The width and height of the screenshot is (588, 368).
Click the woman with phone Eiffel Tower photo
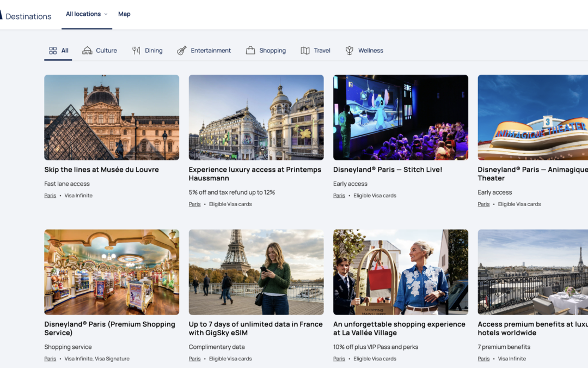pos(256,272)
